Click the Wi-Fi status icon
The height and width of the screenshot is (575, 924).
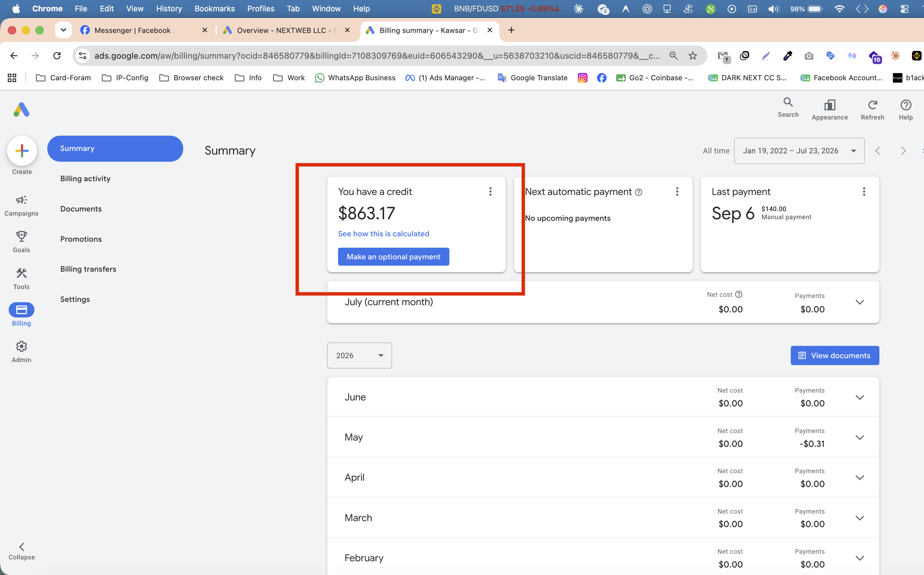pos(840,9)
